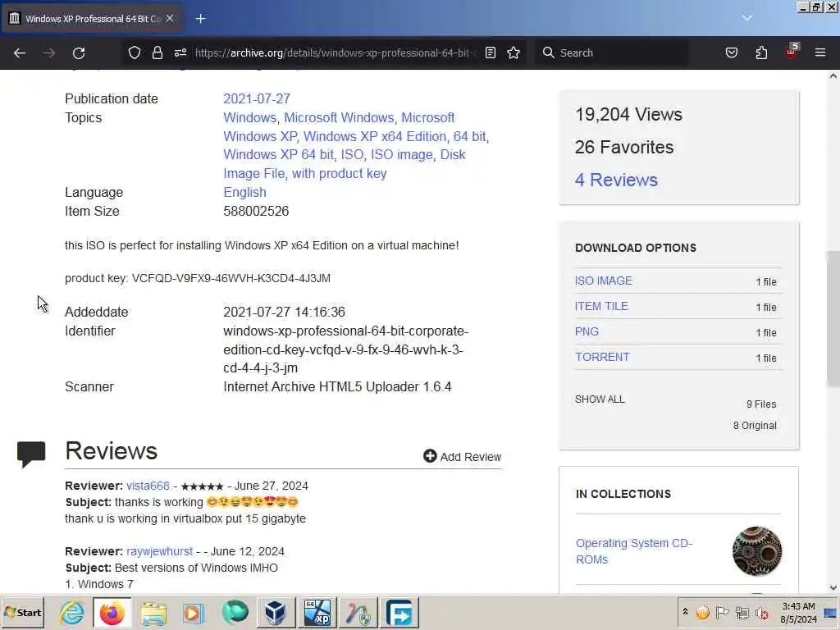Viewport: 840px width, 630px height.
Task: Open the Windows XP 64 bit topic
Action: (x=279, y=154)
